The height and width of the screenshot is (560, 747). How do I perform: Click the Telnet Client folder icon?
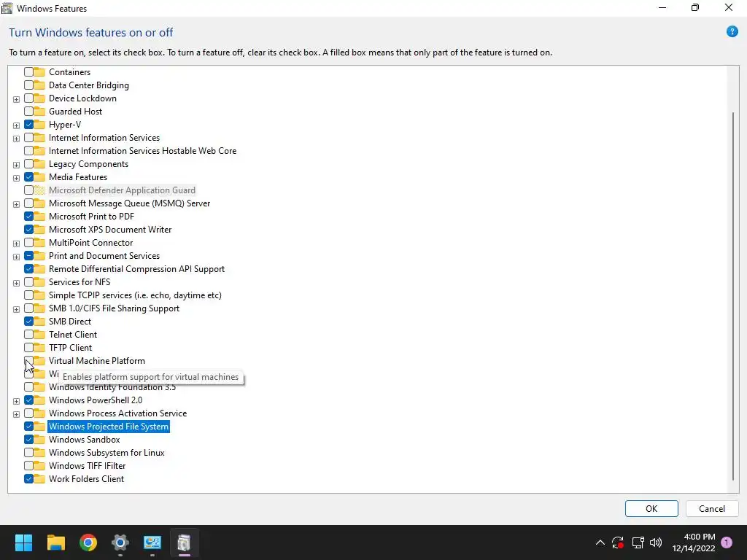point(39,334)
